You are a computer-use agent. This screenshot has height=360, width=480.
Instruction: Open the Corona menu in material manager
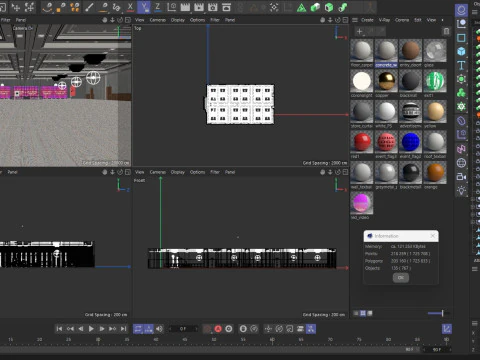coord(402,20)
